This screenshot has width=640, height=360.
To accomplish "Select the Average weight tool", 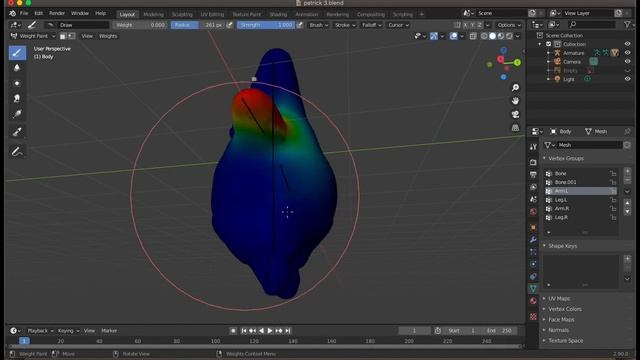I will click(x=17, y=83).
